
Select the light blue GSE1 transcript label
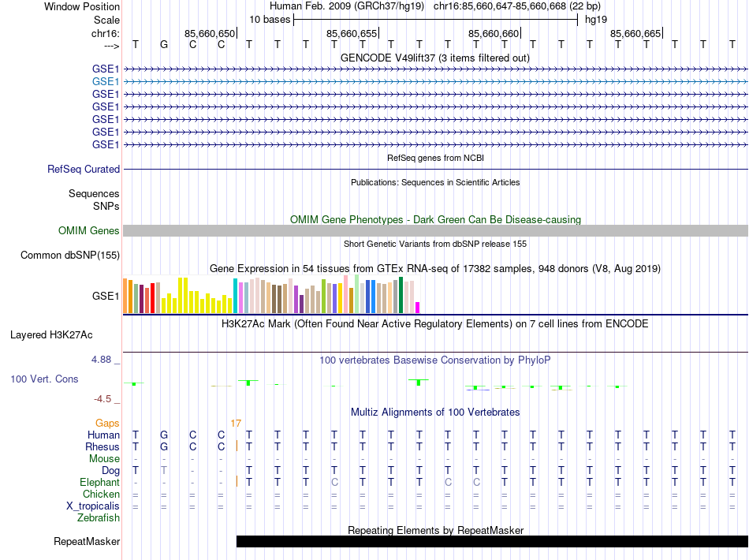coord(106,81)
